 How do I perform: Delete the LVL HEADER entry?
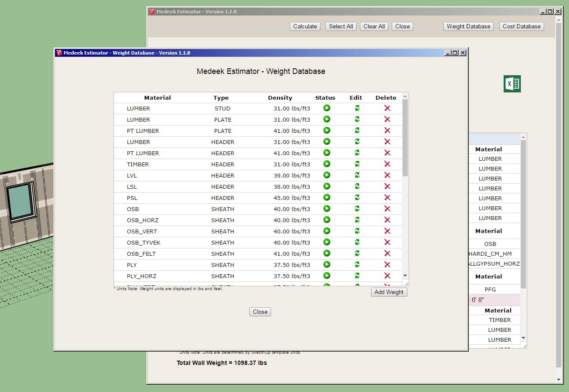[387, 175]
